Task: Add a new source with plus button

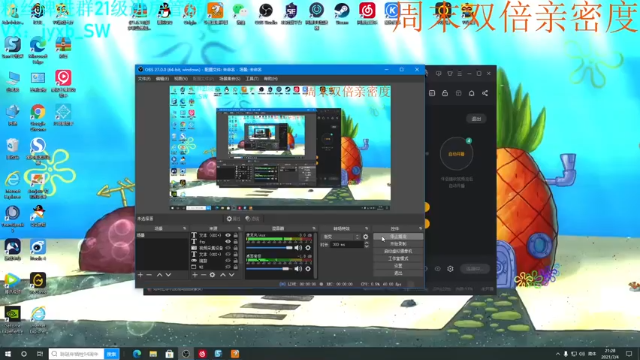Action: pos(195,275)
